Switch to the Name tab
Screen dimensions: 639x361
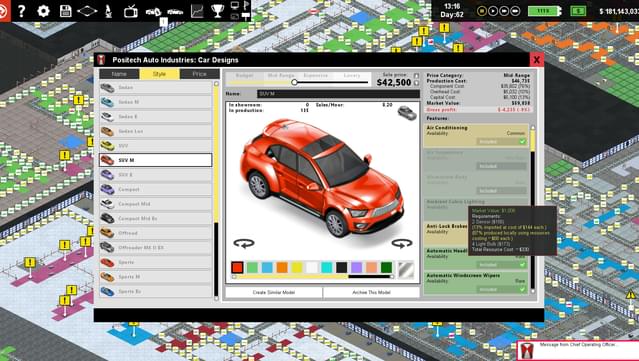pos(119,74)
